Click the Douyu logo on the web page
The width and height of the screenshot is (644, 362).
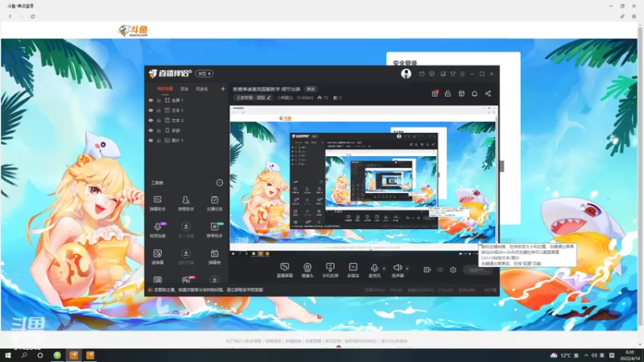point(133,31)
